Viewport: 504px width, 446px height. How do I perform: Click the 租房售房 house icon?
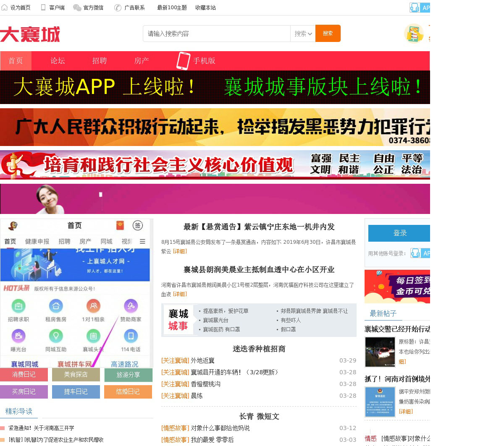[56, 306]
